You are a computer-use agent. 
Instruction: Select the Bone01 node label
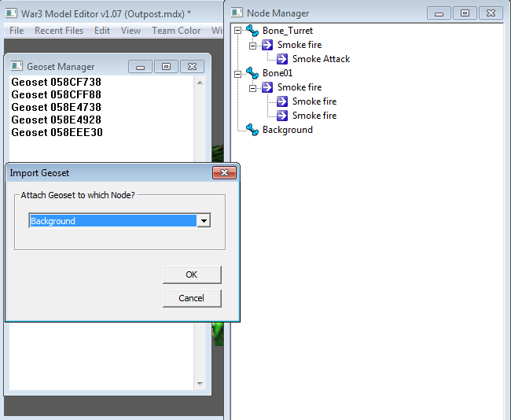pos(278,73)
